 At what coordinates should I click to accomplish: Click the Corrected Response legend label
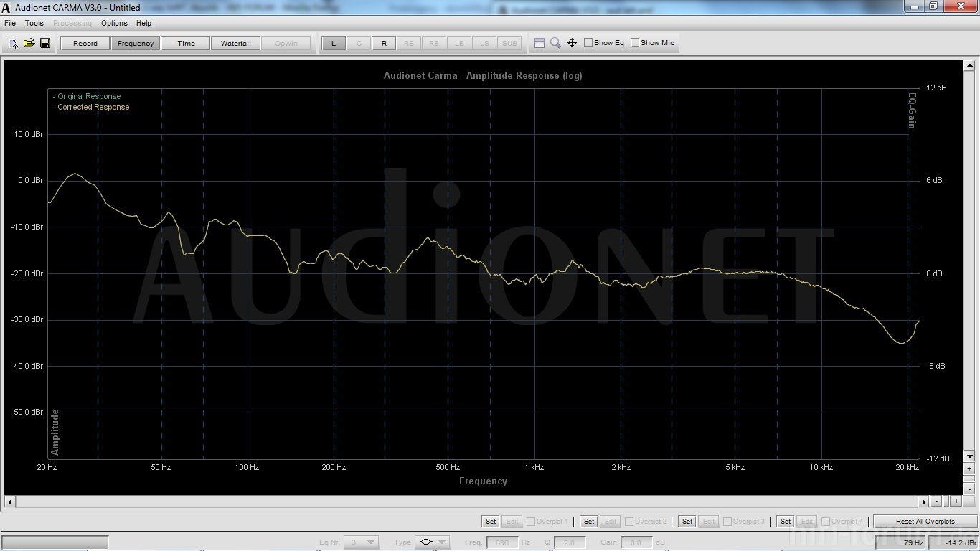click(x=91, y=107)
